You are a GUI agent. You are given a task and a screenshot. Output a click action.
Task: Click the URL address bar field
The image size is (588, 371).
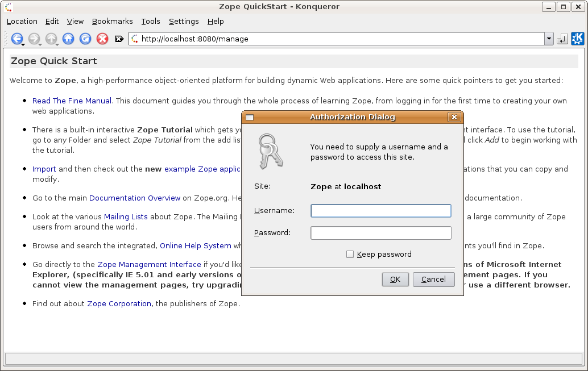(x=337, y=39)
